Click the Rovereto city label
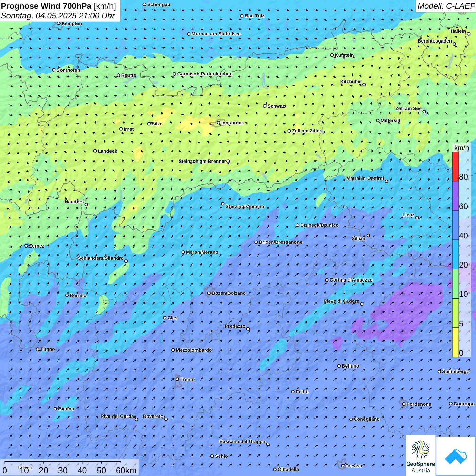Viewport: 476px width, 476px height. click(x=153, y=416)
